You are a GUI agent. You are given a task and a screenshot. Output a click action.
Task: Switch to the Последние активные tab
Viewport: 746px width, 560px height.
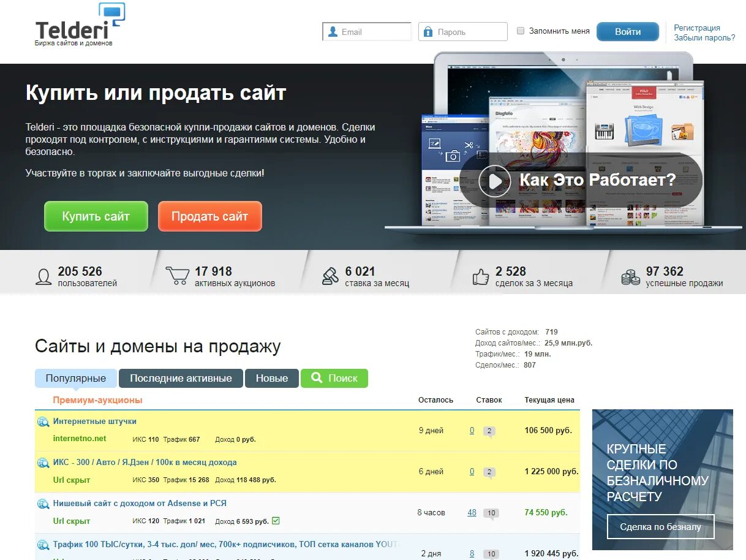tap(181, 378)
